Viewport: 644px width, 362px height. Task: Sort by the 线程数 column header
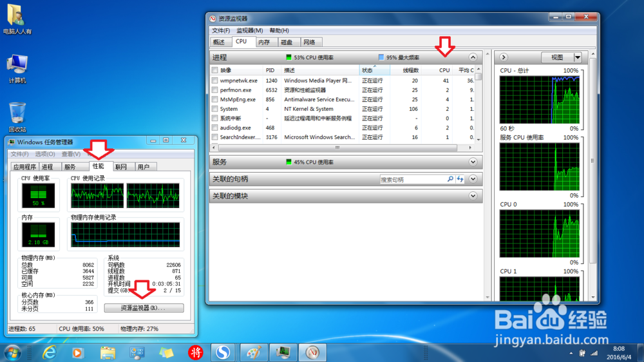(405, 70)
